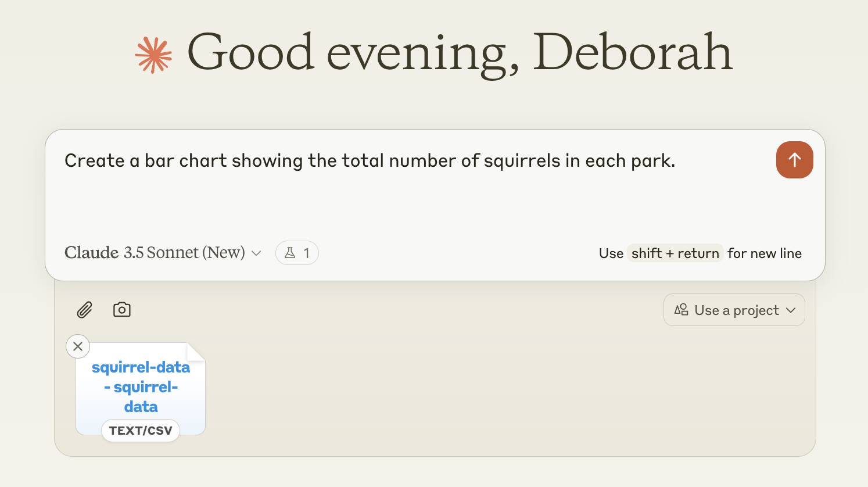Click the orange Claude starburst logo
Viewport: 868px width, 487px height.
click(153, 55)
